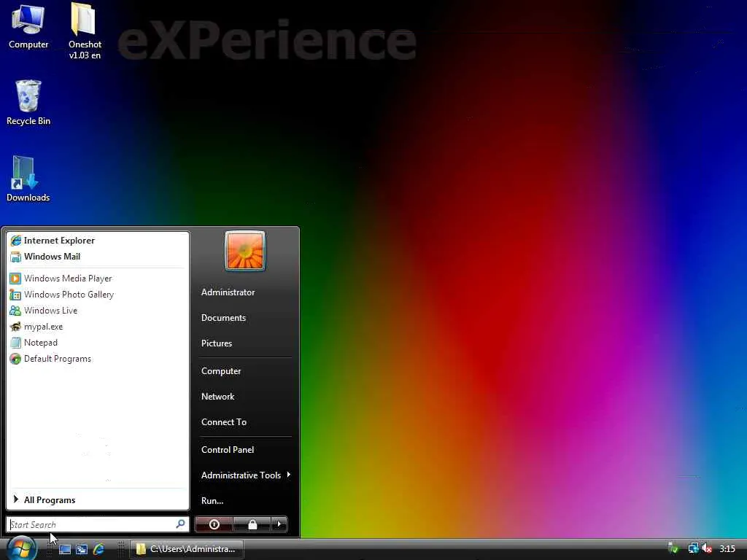Open Windows Photo Gallery

coord(98,295)
